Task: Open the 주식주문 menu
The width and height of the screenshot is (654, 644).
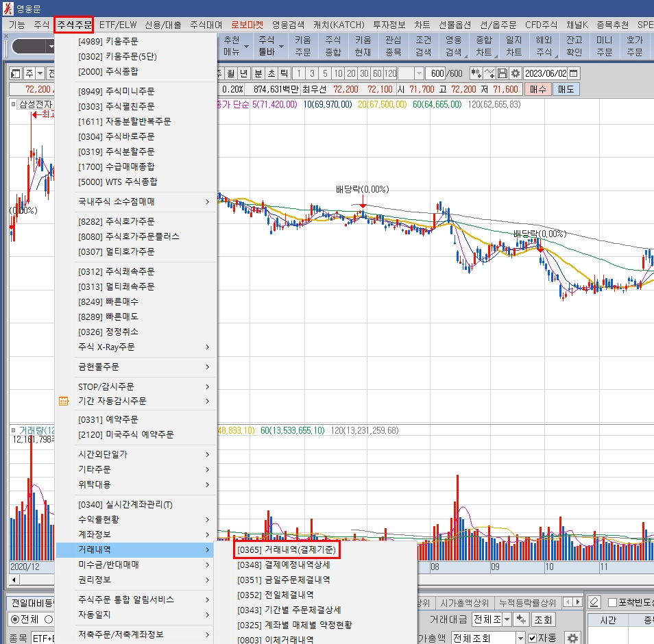Action: [74, 25]
